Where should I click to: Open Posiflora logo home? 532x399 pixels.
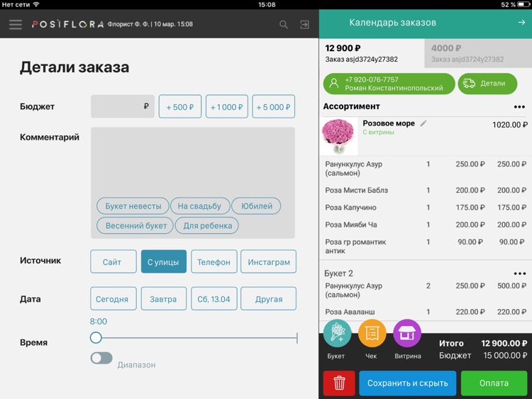pyautogui.click(x=67, y=24)
